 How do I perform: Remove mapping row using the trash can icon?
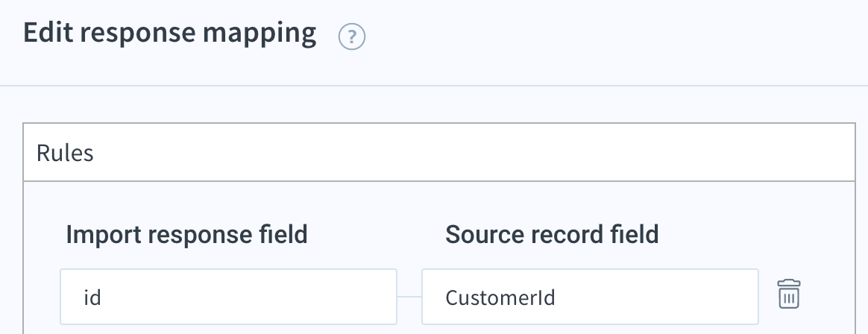click(x=789, y=294)
